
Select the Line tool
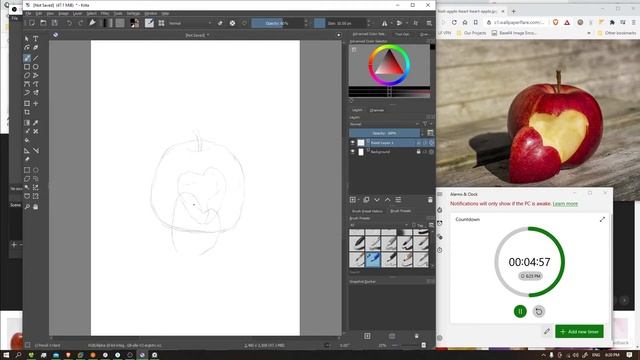(x=36, y=58)
